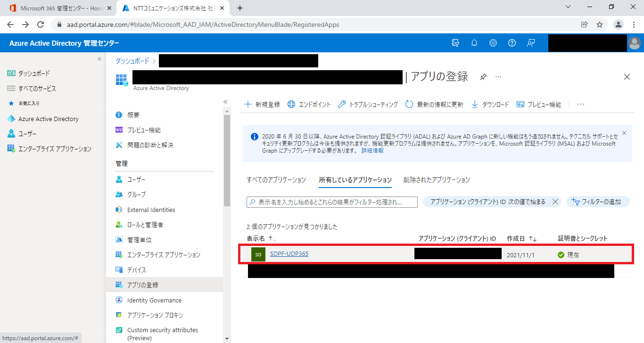Collapse the left favorites sidebar
644x343 pixels.
coord(99,59)
